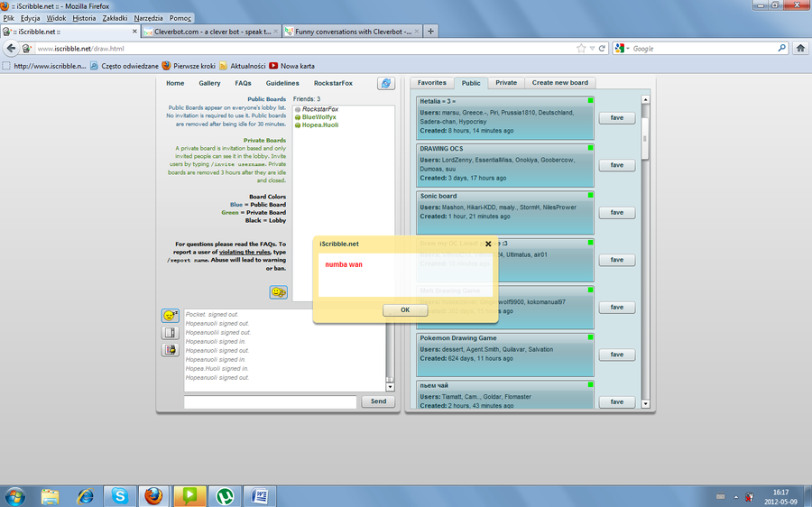Screen dimensions: 812x507
Task: Open the Narzędzia menu
Action: click(x=148, y=18)
